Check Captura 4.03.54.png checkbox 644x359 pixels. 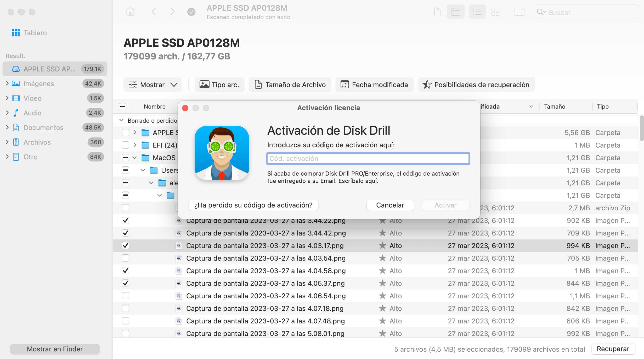point(126,258)
